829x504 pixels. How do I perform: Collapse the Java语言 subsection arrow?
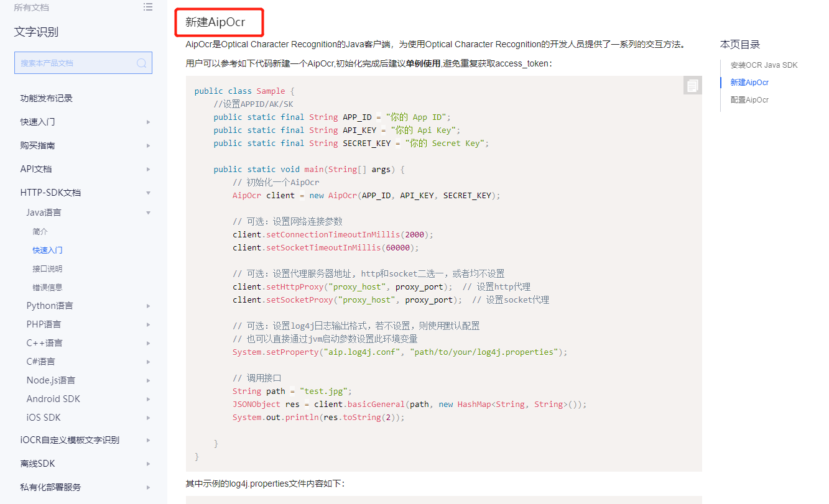148,213
